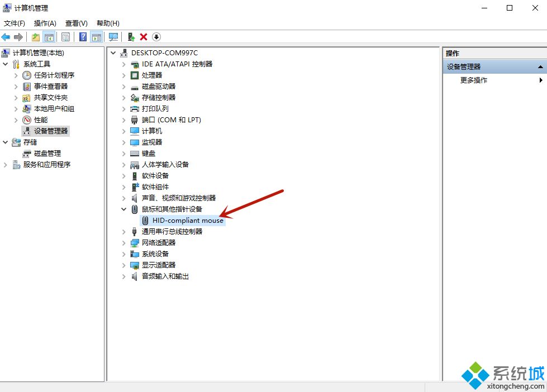Click the Update driver icon with green arrow
Image resolution: width=547 pixels, height=392 pixels.
tap(131, 37)
